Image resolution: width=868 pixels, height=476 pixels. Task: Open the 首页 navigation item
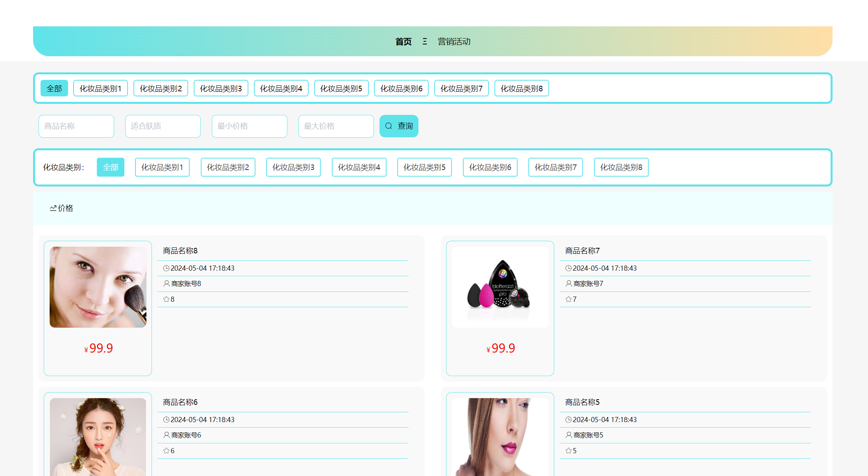403,42
